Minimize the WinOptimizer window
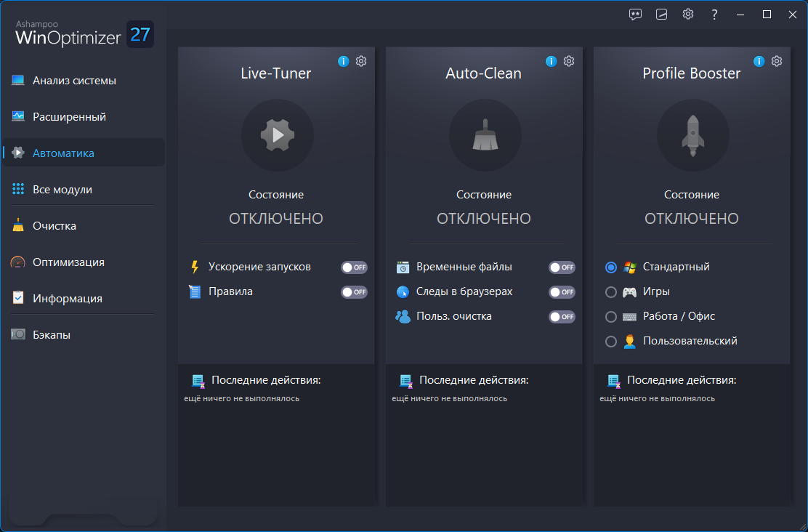Viewport: 808px width, 532px height. (740, 15)
